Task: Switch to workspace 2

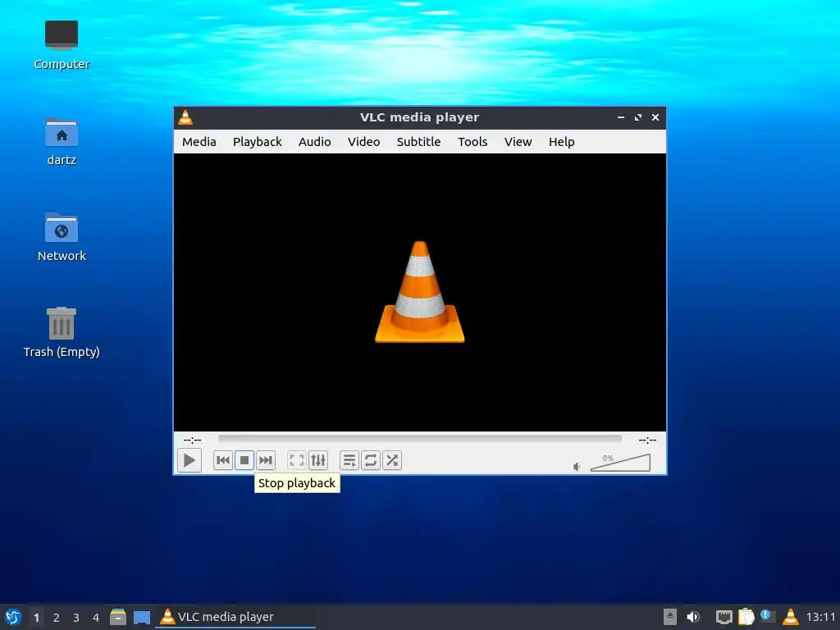Action: (x=57, y=618)
